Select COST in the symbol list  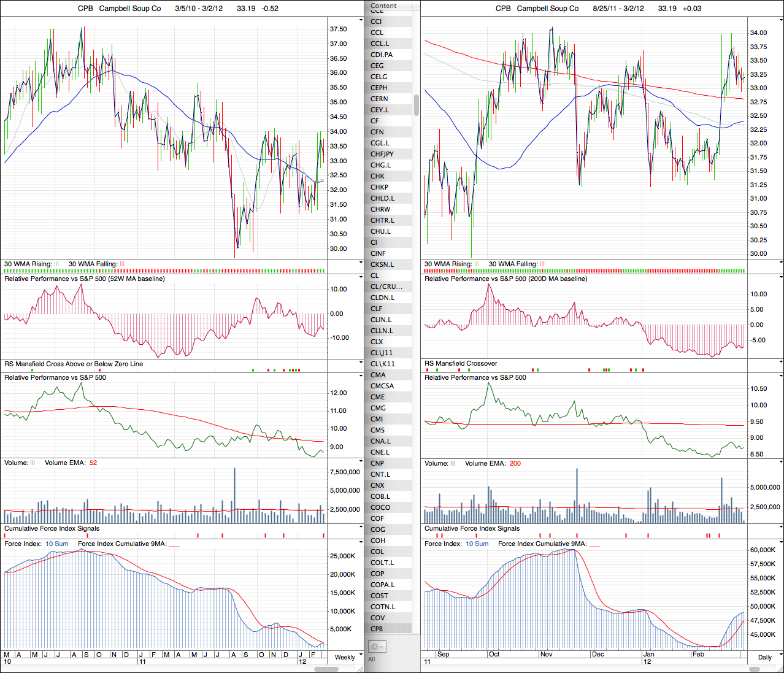tap(379, 596)
